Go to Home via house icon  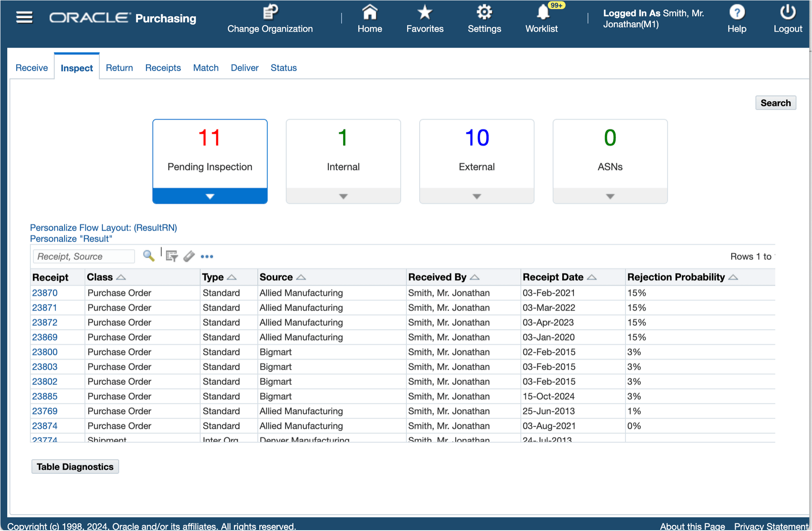click(369, 12)
